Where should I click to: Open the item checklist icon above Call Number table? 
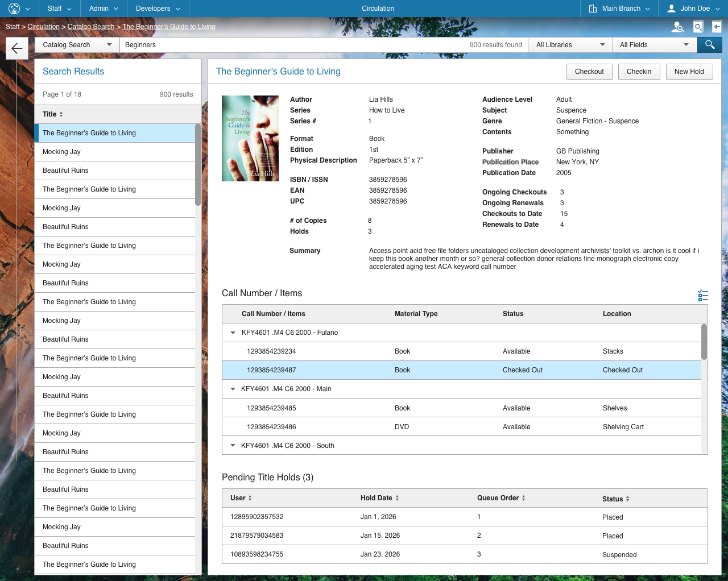click(x=703, y=295)
